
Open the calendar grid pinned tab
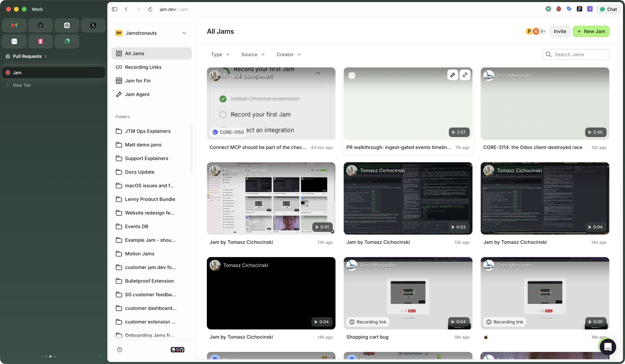(14, 41)
